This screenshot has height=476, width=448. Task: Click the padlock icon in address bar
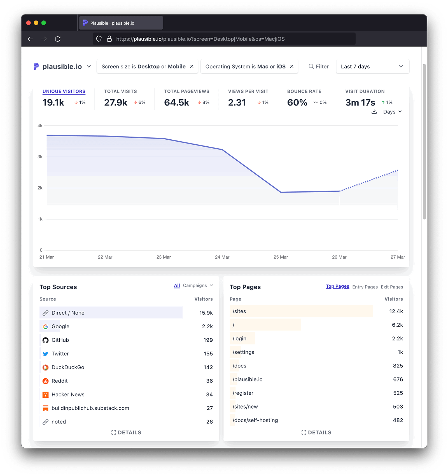click(109, 39)
